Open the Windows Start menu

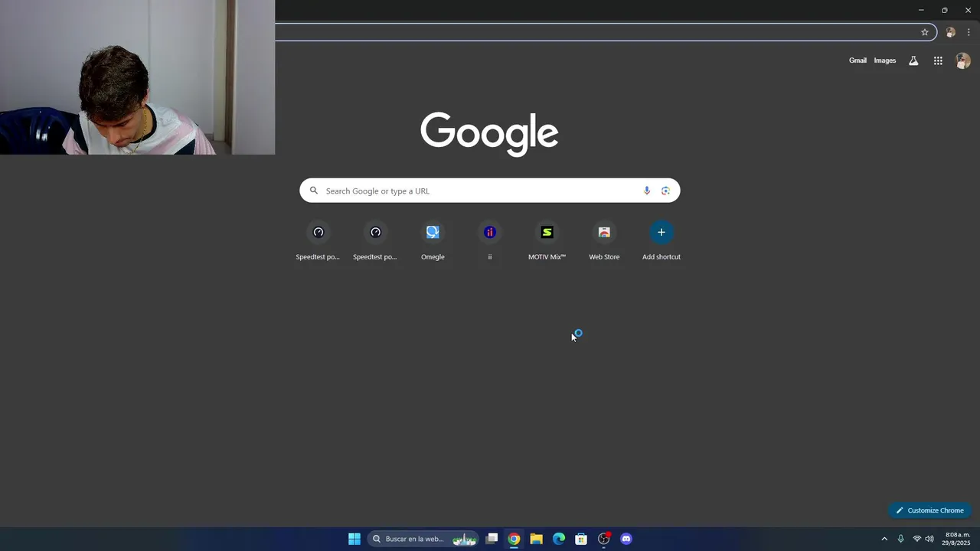pyautogui.click(x=354, y=539)
